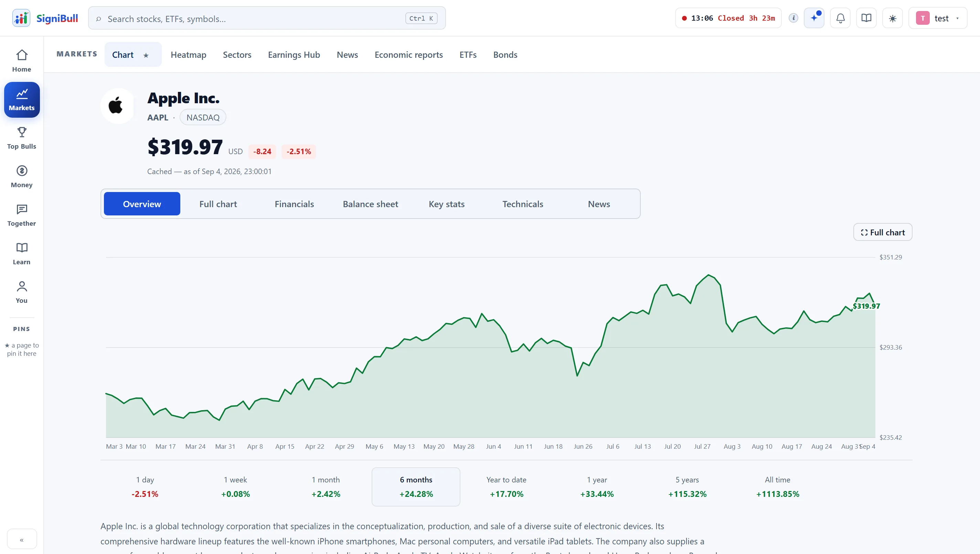
Task: Click the search magnifier icon
Action: click(98, 19)
